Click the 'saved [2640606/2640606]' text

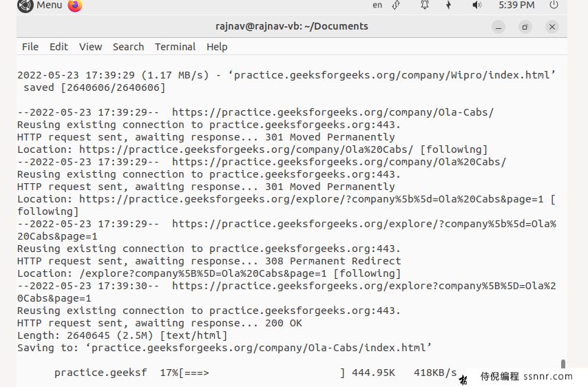click(x=94, y=87)
